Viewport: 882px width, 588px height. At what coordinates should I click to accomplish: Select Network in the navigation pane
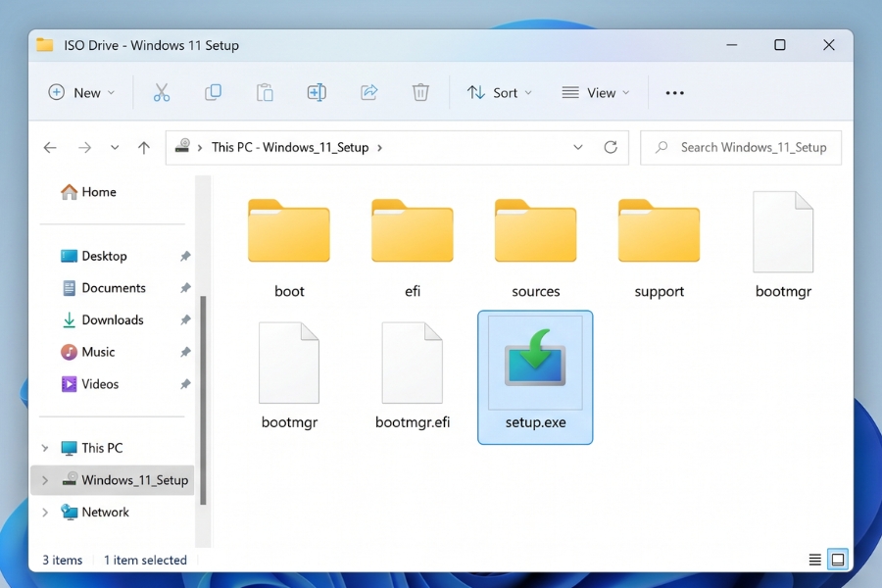[95, 512]
